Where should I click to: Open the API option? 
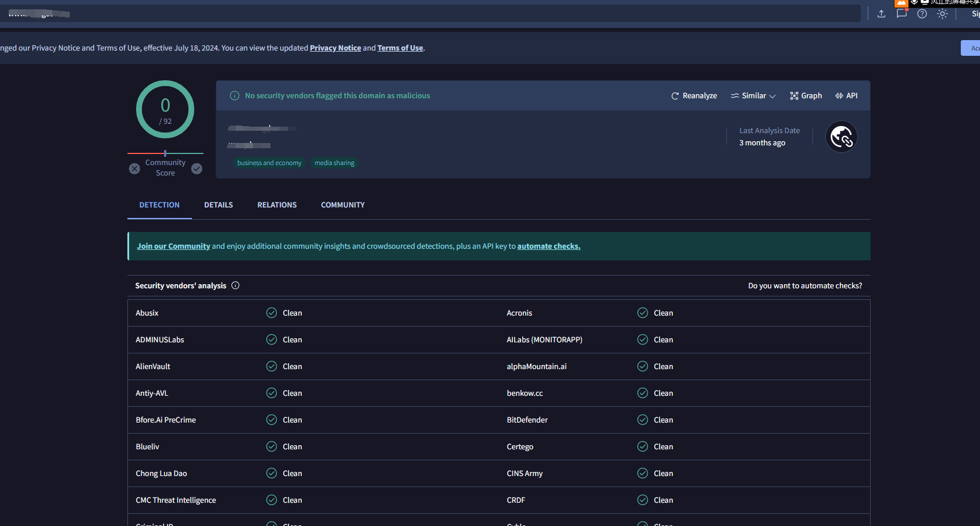(846, 96)
